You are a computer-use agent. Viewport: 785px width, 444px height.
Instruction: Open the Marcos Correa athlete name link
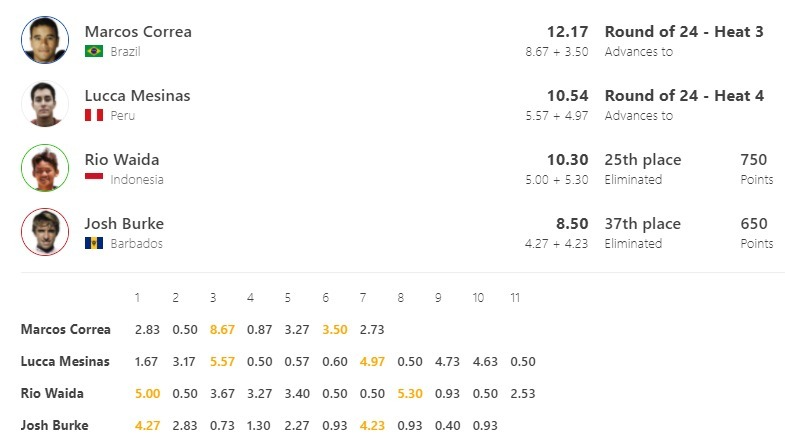point(138,32)
